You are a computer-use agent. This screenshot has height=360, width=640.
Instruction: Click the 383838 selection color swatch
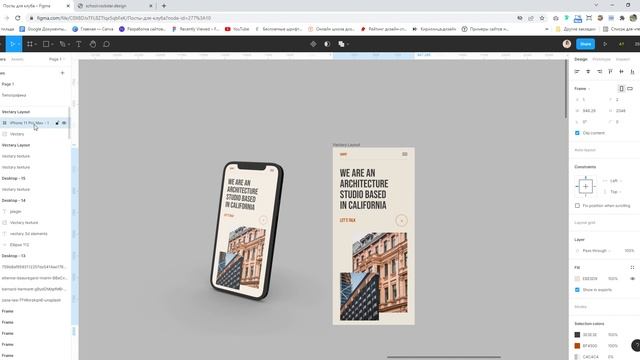(577, 335)
